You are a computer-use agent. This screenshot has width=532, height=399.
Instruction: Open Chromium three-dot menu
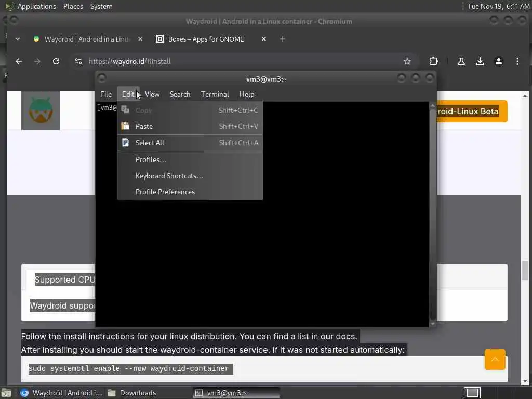click(x=517, y=61)
